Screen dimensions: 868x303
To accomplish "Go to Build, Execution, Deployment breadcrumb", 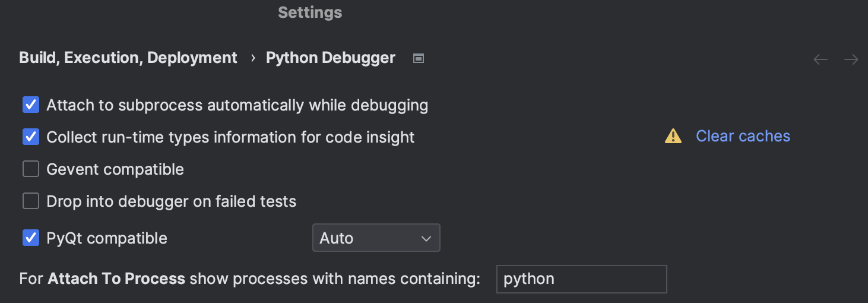I will coord(128,58).
